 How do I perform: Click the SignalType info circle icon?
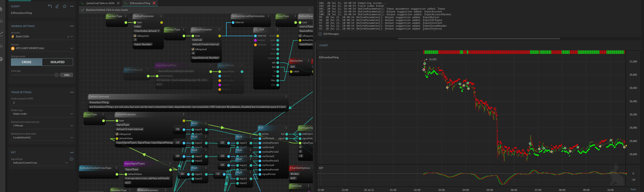tap(71, 159)
